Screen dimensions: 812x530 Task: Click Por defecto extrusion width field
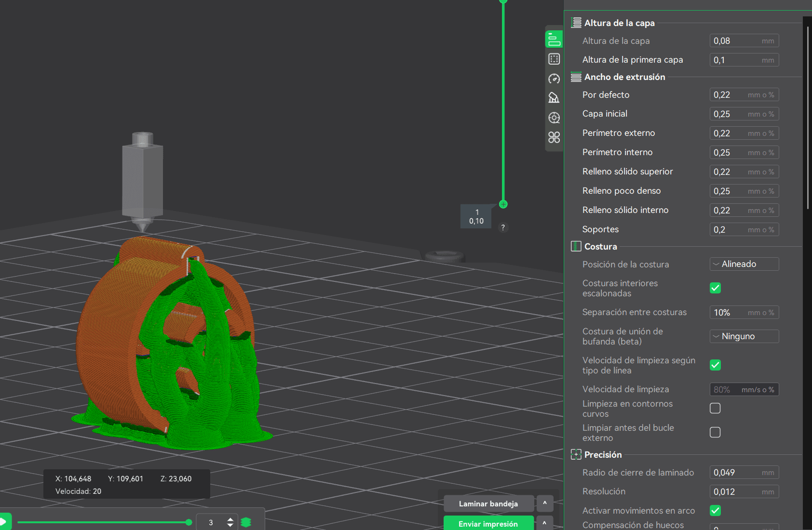744,95
